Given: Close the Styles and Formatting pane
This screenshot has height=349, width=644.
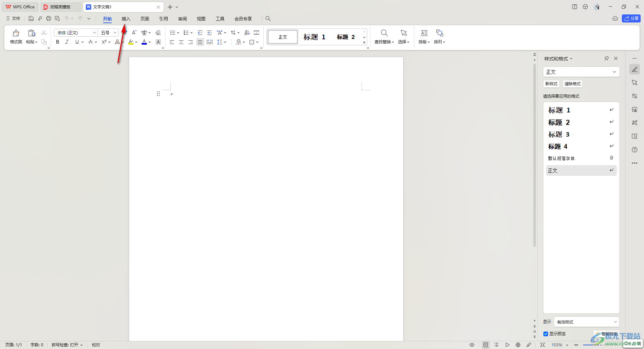Looking at the screenshot, I should [616, 58].
